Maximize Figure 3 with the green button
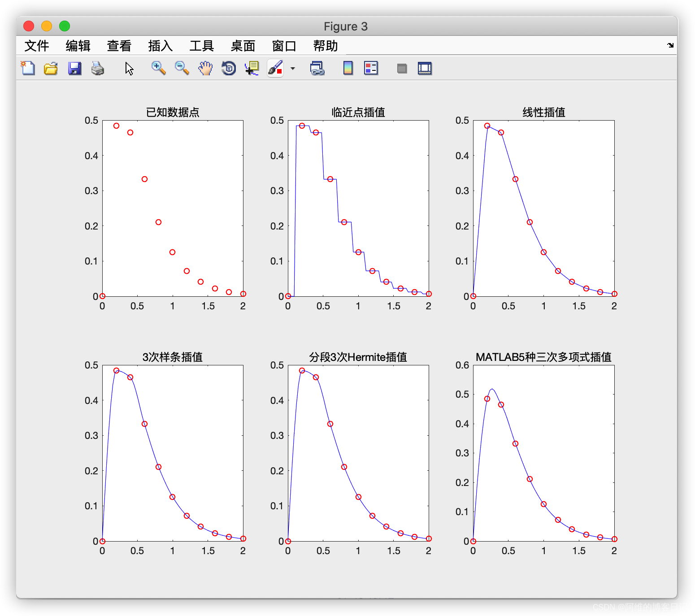The width and height of the screenshot is (695, 616). tap(65, 26)
